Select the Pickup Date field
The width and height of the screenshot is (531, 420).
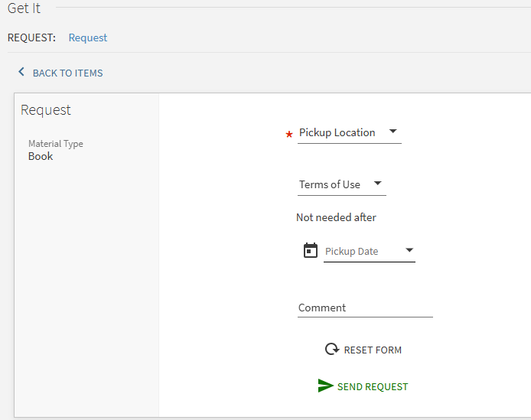[361, 251]
